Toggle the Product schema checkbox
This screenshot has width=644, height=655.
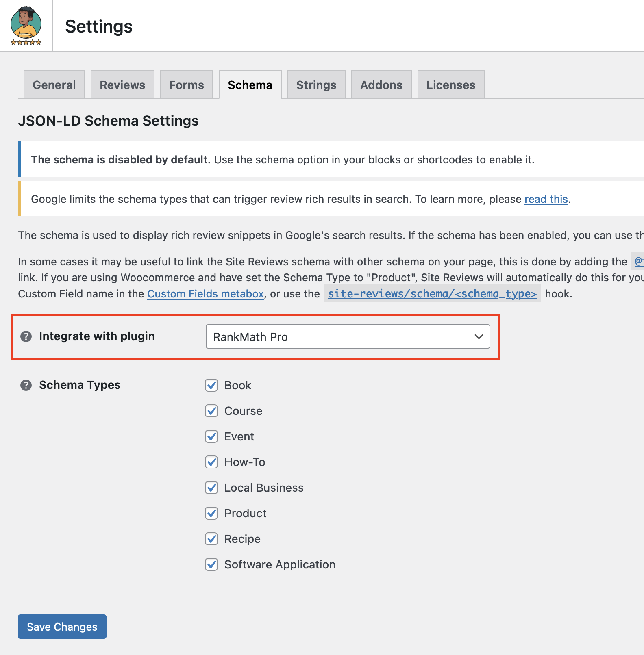(x=211, y=513)
